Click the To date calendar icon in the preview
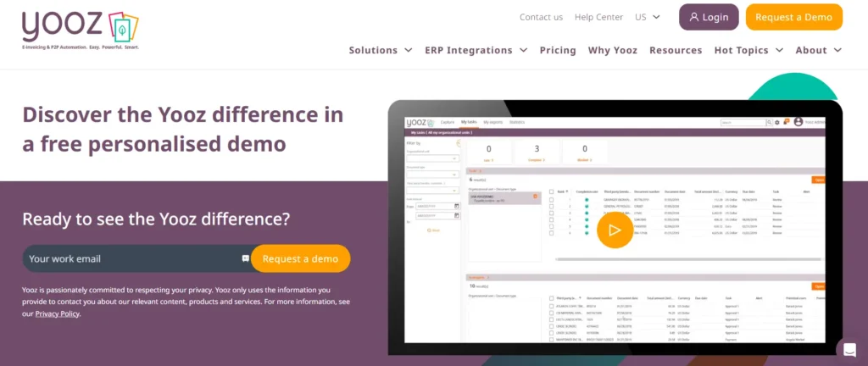Viewport: 868px width, 366px height. [457, 216]
